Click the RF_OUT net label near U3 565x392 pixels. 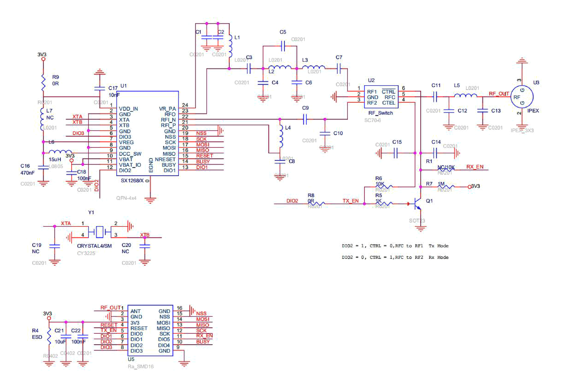click(499, 94)
